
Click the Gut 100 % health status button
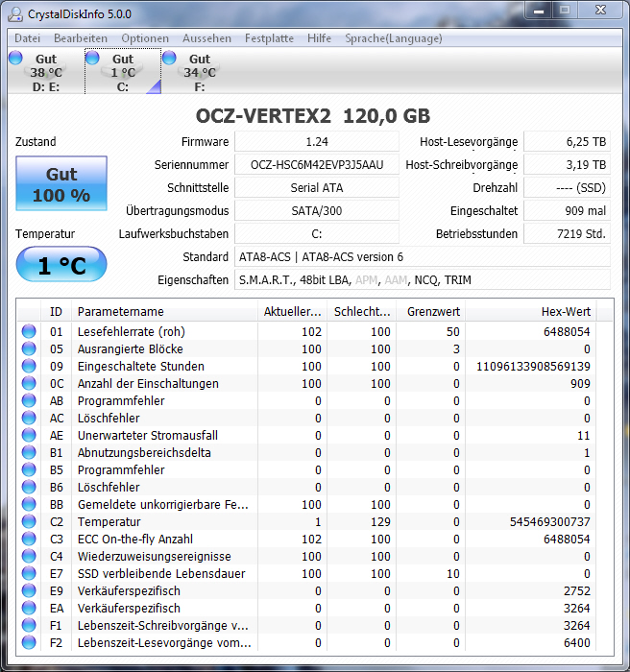tap(61, 183)
